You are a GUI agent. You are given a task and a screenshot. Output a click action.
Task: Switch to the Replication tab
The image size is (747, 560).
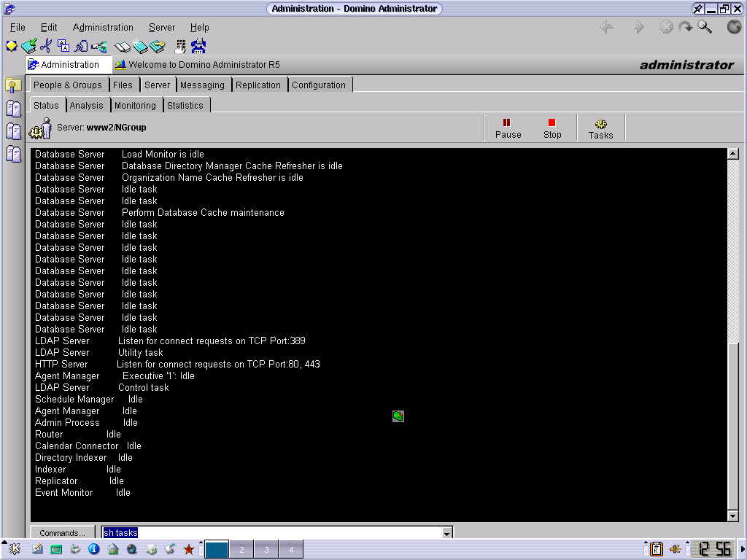click(x=258, y=85)
